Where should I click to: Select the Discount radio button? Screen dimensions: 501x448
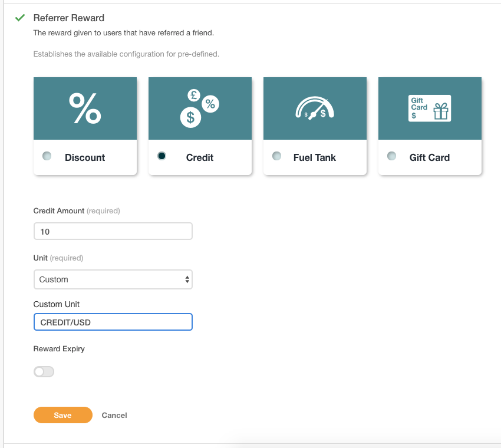(47, 156)
